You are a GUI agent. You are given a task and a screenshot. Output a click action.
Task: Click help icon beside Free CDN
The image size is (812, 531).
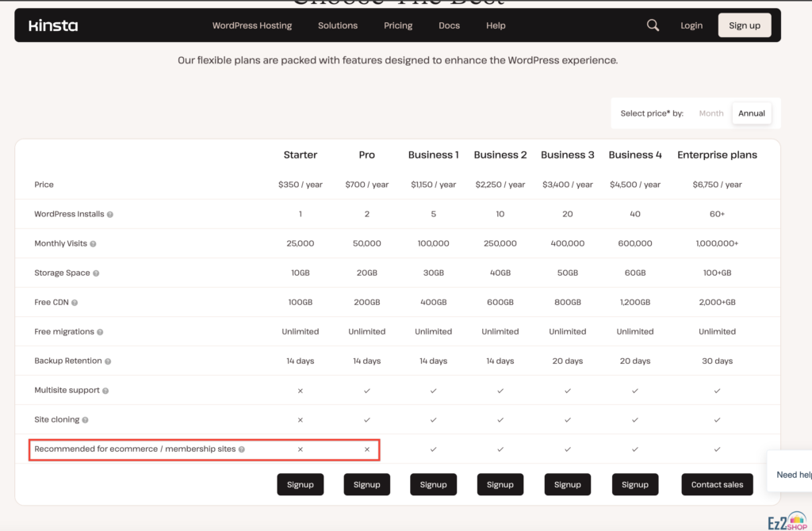[75, 303]
